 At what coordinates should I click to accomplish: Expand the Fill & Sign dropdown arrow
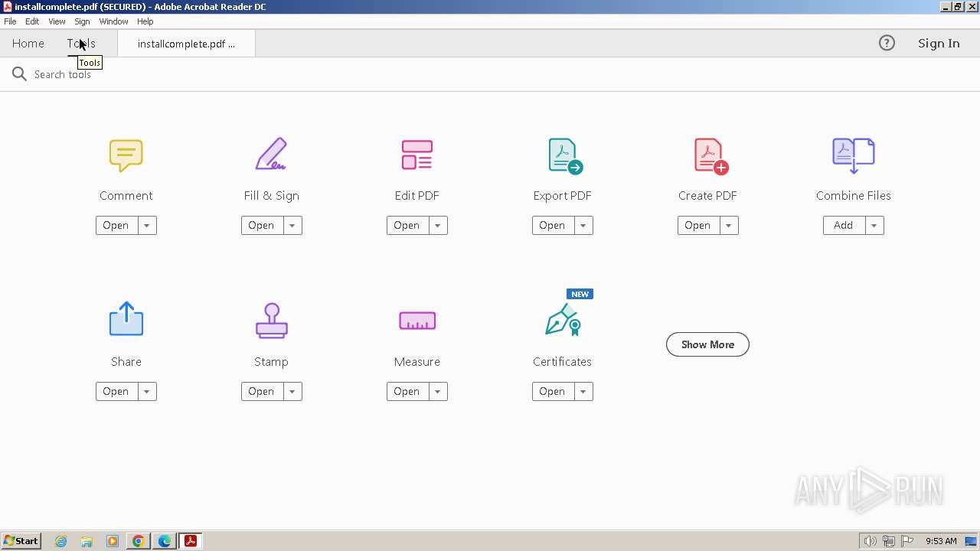tap(292, 225)
